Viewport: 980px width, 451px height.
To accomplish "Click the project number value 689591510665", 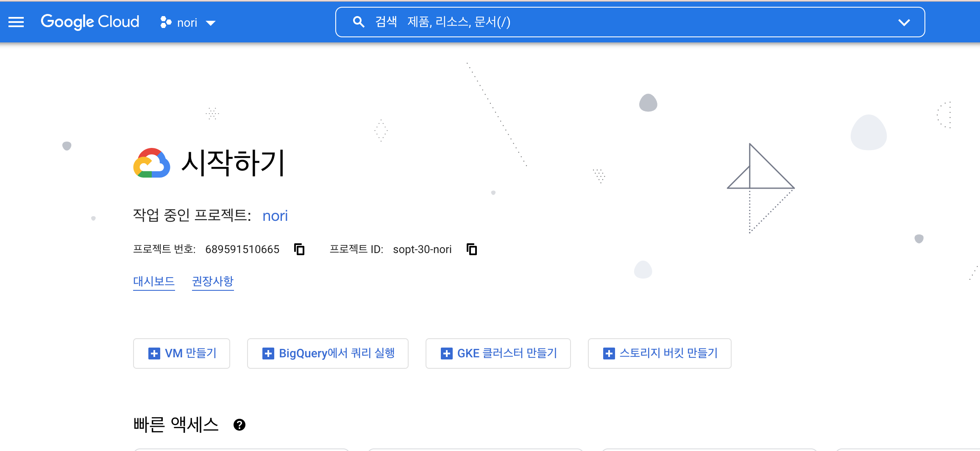I will click(242, 249).
